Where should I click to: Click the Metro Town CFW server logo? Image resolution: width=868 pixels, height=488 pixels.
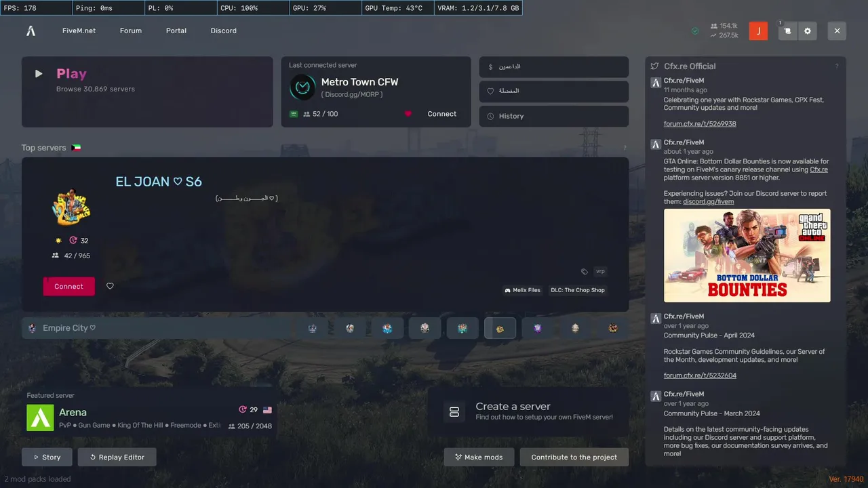point(302,87)
